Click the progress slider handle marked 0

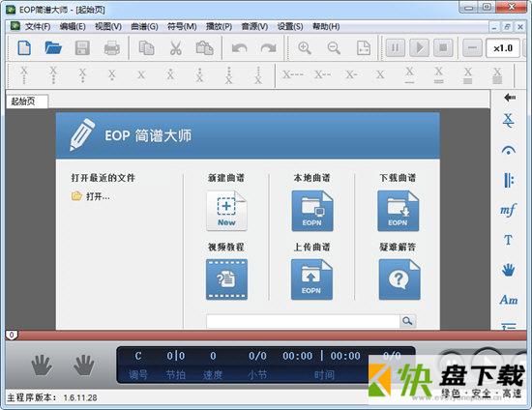click(12, 335)
